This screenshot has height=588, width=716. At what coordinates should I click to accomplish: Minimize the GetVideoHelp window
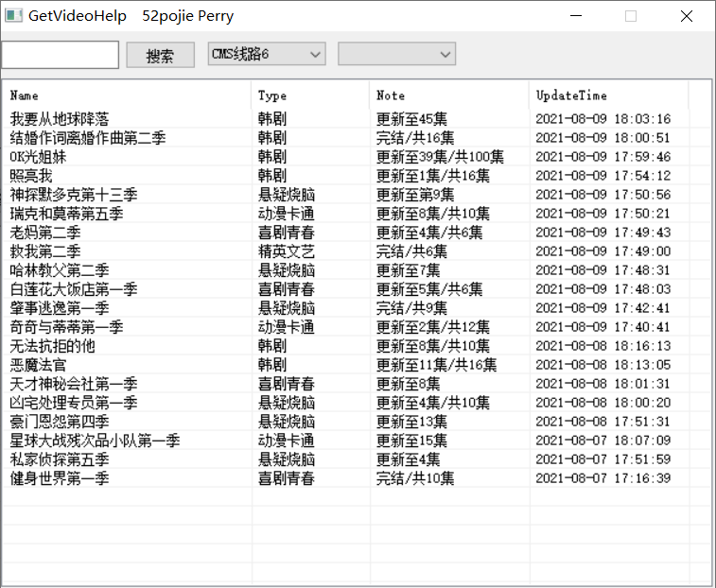pyautogui.click(x=575, y=16)
